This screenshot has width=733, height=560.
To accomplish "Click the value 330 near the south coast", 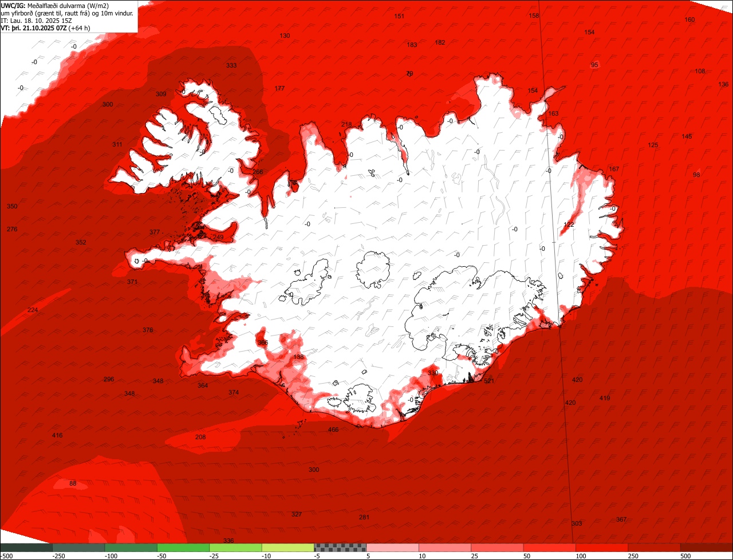I will tap(433, 373).
